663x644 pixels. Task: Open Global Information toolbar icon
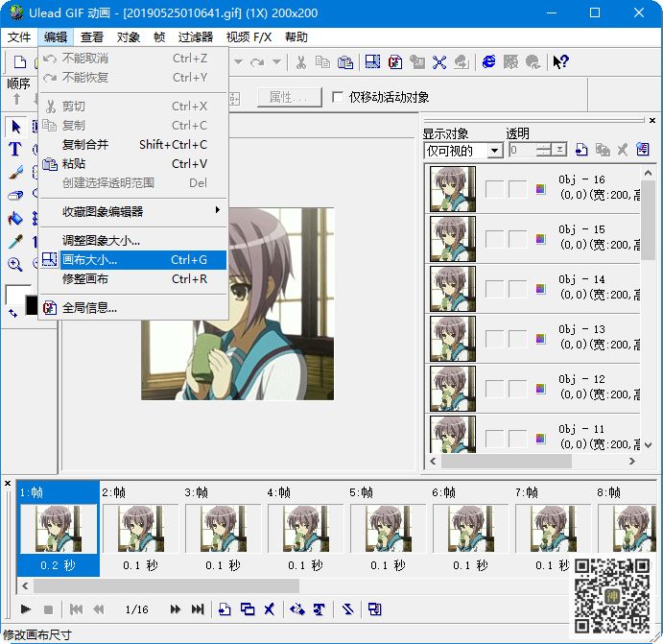point(395,62)
